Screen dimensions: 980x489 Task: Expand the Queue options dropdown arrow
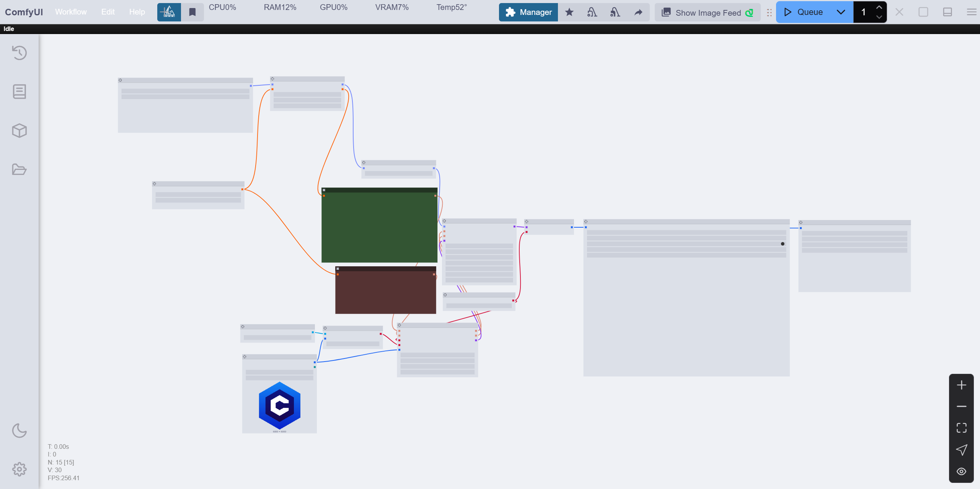point(841,12)
